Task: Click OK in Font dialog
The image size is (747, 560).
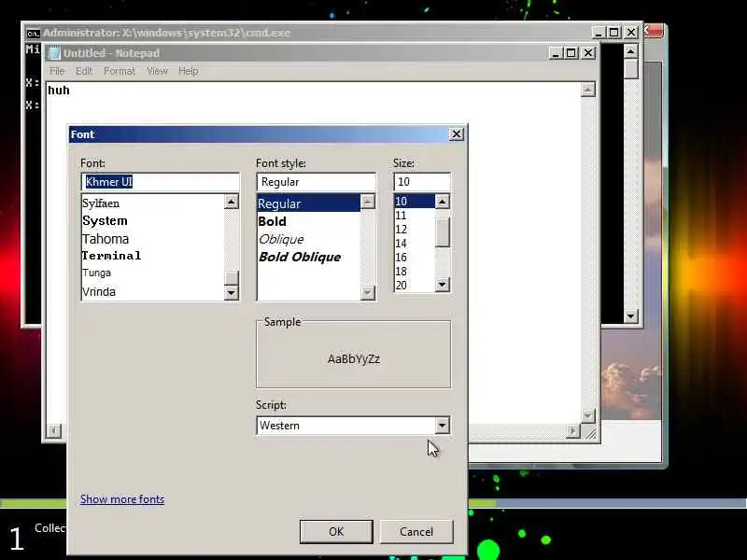Action: coord(336,531)
